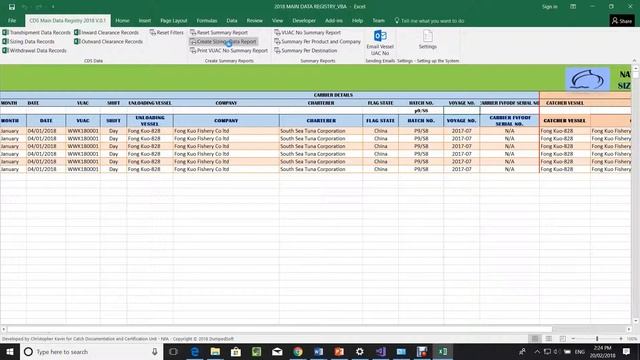Click the horizontal scrollbar

(280, 329)
